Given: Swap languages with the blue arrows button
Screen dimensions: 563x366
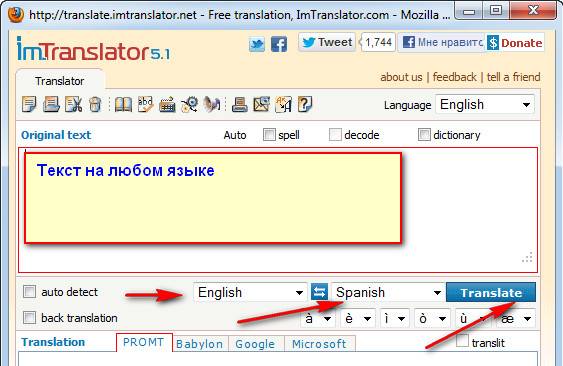Looking at the screenshot, I should (x=319, y=292).
